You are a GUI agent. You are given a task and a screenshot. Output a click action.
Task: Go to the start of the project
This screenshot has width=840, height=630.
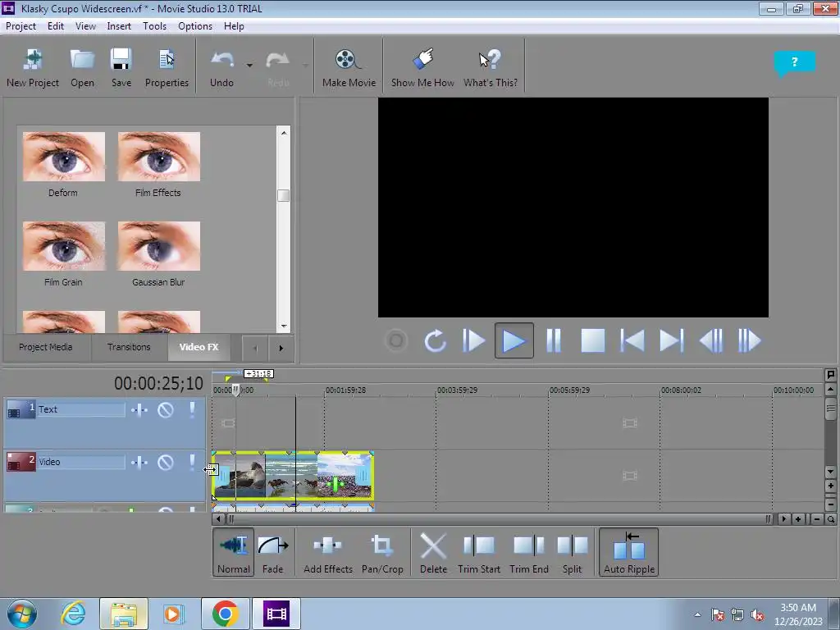(x=632, y=340)
